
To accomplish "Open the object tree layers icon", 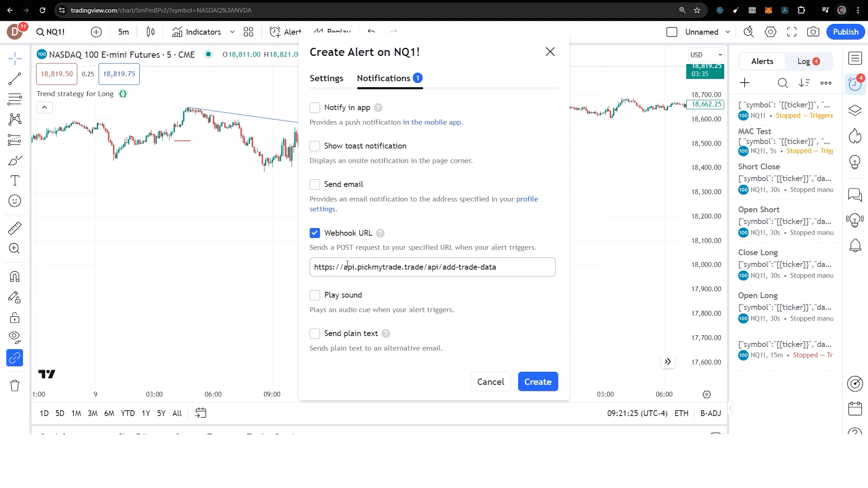I will pos(855,110).
